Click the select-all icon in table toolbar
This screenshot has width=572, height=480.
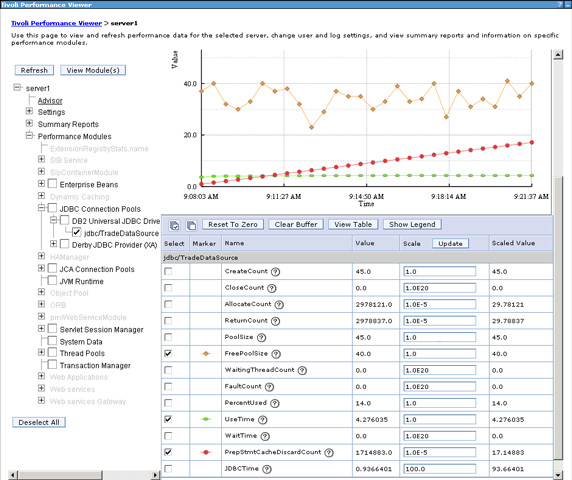[x=174, y=225]
